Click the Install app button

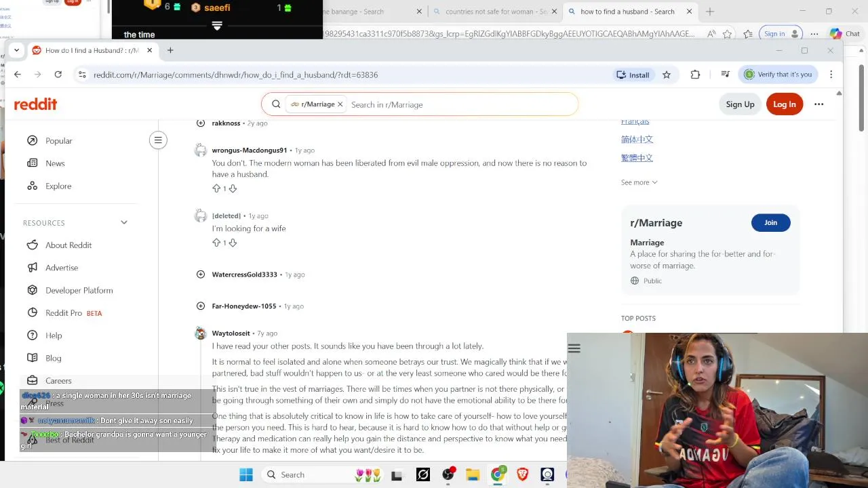(633, 75)
